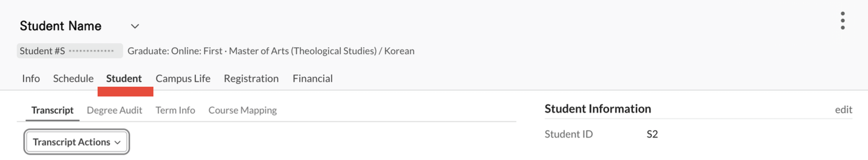Open the Transcript Actions dropdown
The width and height of the screenshot is (868, 160).
coord(77,142)
